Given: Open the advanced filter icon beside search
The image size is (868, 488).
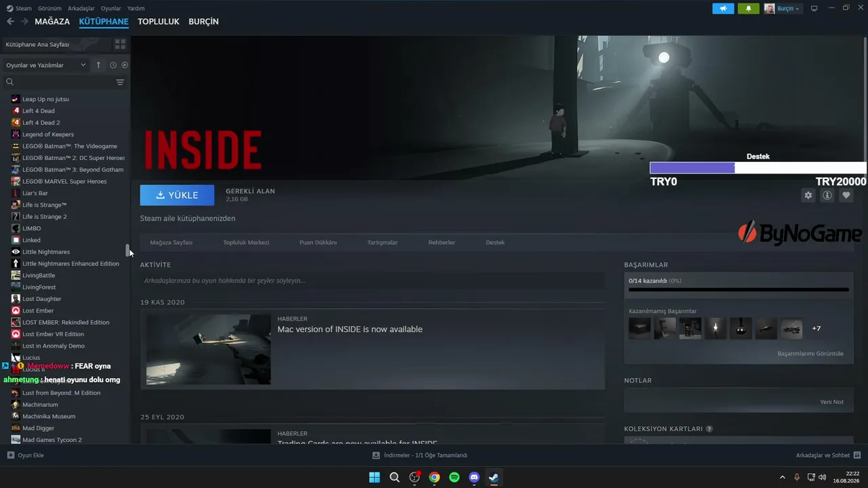Looking at the screenshot, I should (x=120, y=82).
